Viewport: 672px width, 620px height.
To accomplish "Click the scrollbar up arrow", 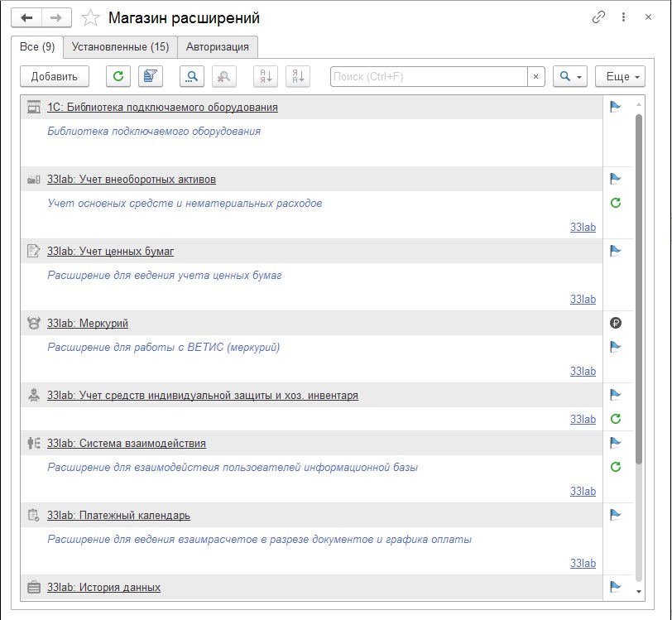I will pyautogui.click(x=639, y=104).
